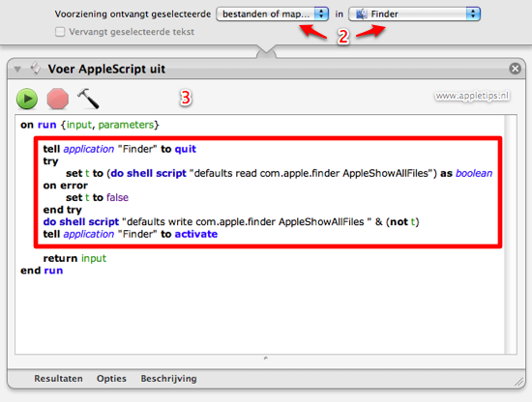Screen dimensions: 532x402
Task: Click the 'return input' line in script
Action: pyautogui.click(x=74, y=258)
